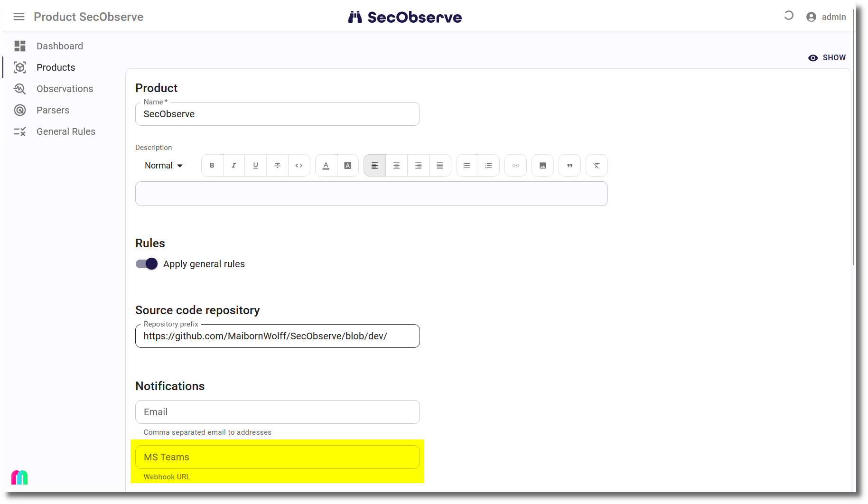Pick a text color for description
The width and height of the screenshot is (868, 504).
326,166
